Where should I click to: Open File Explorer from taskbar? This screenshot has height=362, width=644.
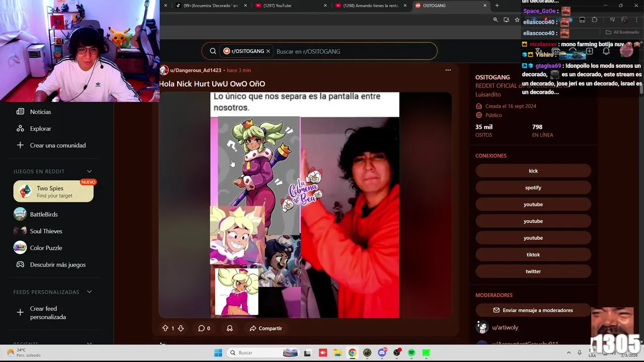(x=338, y=352)
